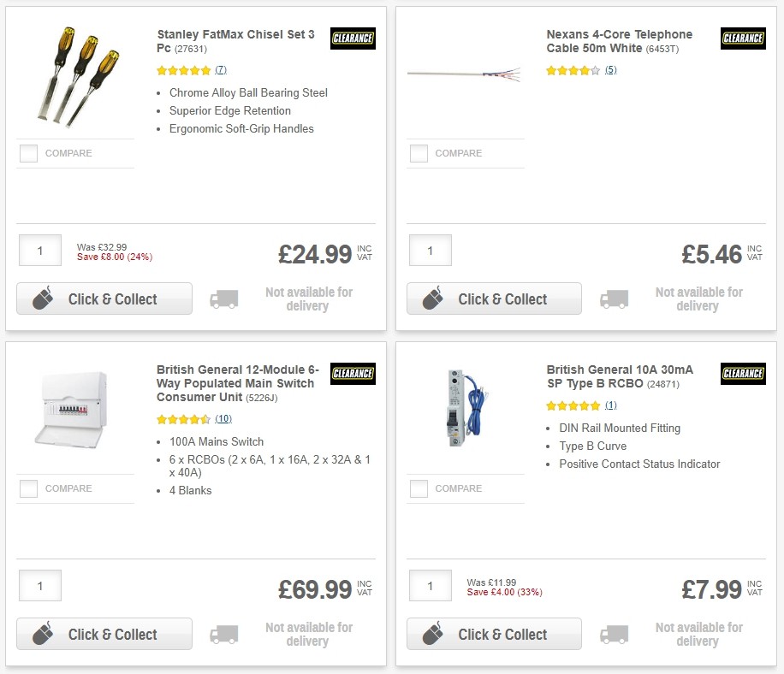Click the delivery truck icon under Stanley FatMax Chisel Set
Viewport: 784px width, 674px height.
point(224,299)
